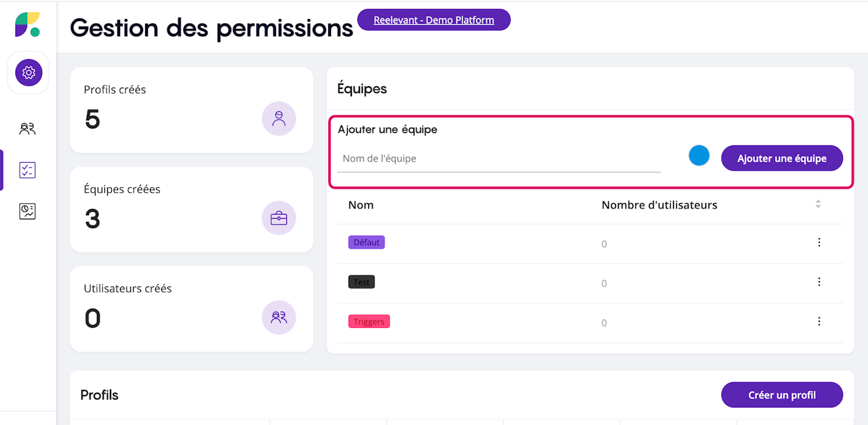The width and height of the screenshot is (868, 425).
Task: Click the Défaut team tag
Action: click(x=366, y=242)
